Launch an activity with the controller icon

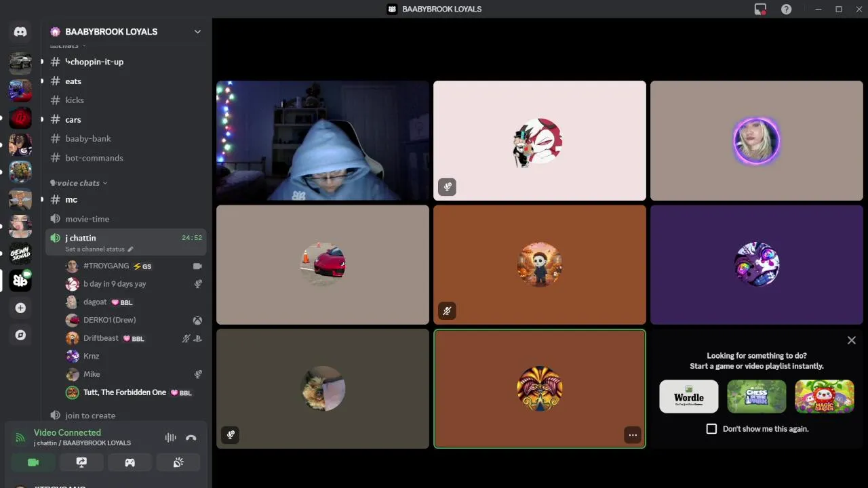(130, 462)
